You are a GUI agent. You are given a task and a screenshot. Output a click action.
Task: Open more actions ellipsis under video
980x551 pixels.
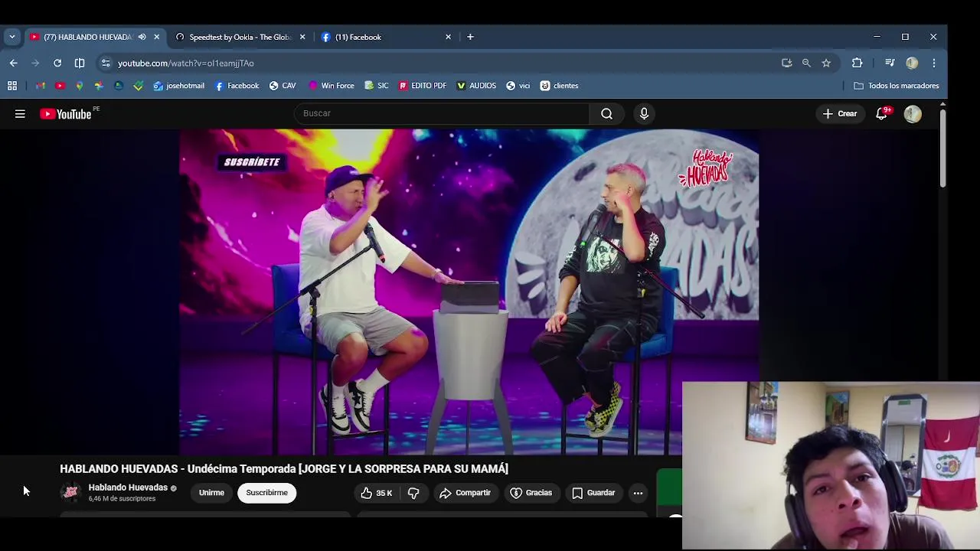click(x=638, y=493)
